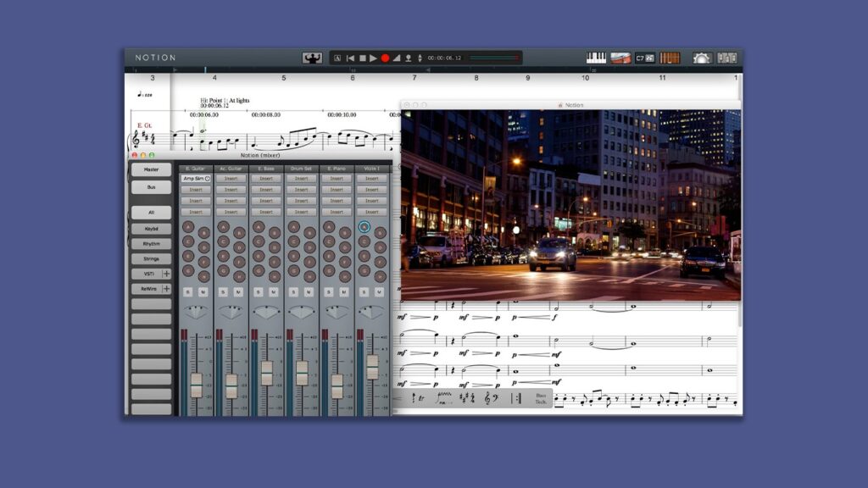Open the key and time signature palette

click(x=467, y=398)
